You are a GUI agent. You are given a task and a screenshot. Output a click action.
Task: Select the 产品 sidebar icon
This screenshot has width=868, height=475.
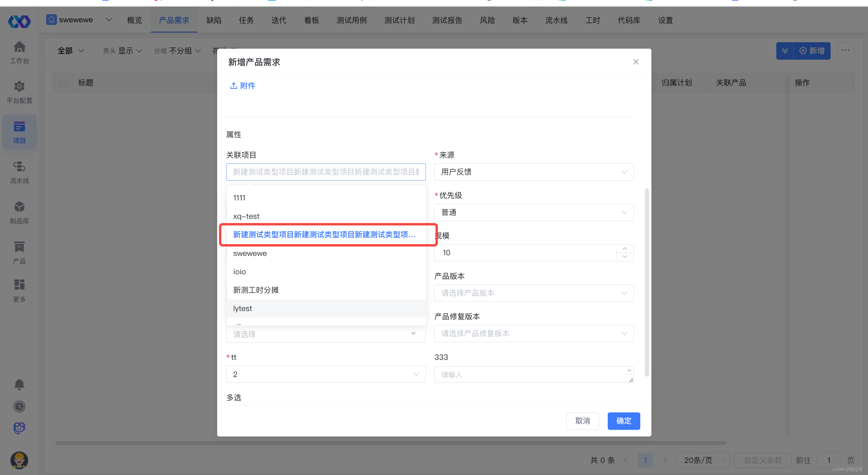(x=19, y=252)
